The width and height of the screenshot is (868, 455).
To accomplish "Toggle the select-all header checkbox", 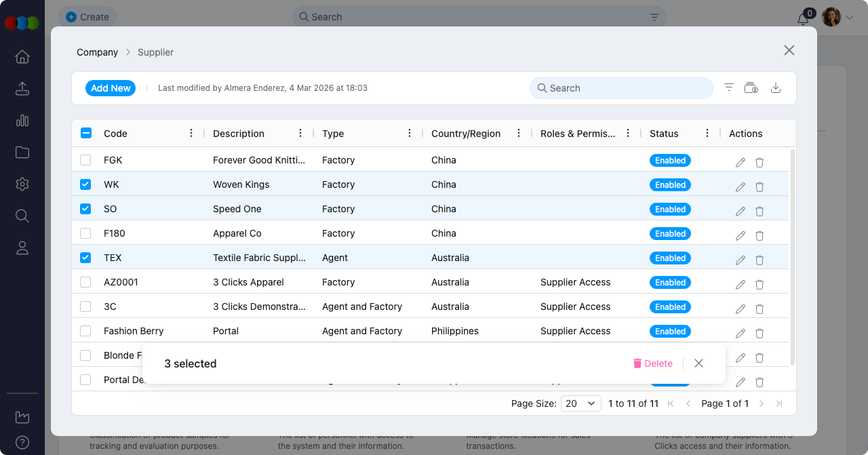I will coord(86,134).
